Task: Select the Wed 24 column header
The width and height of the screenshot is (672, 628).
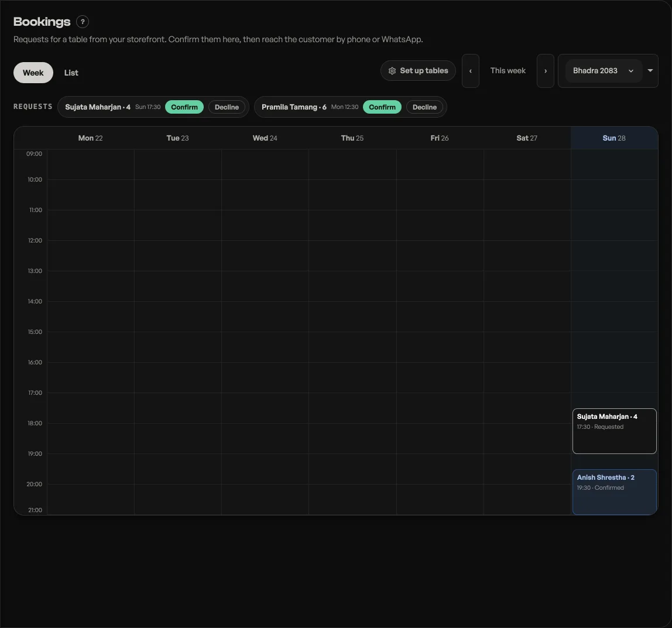Action: tap(265, 138)
